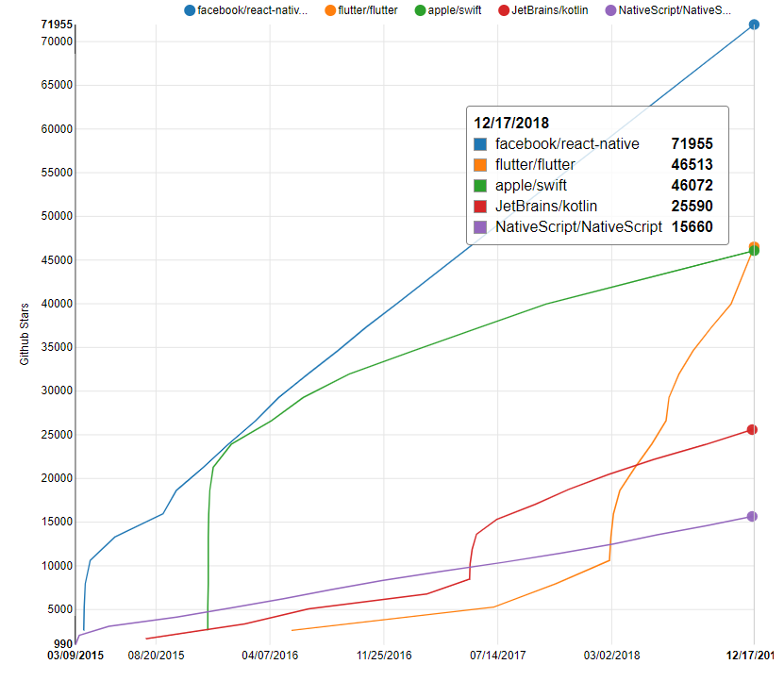This screenshot has width=784, height=681.
Task: Click the 60000 y-axis label
Action: click(x=57, y=129)
